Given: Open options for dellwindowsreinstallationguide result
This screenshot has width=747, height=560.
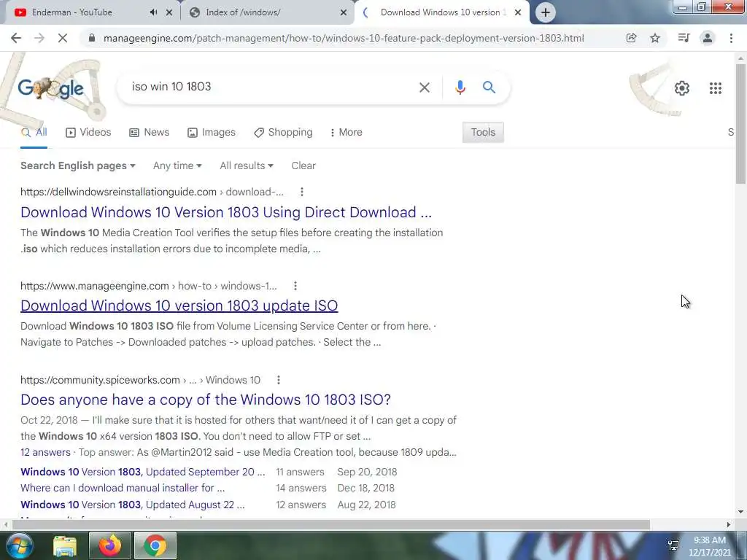Looking at the screenshot, I should coord(301,192).
